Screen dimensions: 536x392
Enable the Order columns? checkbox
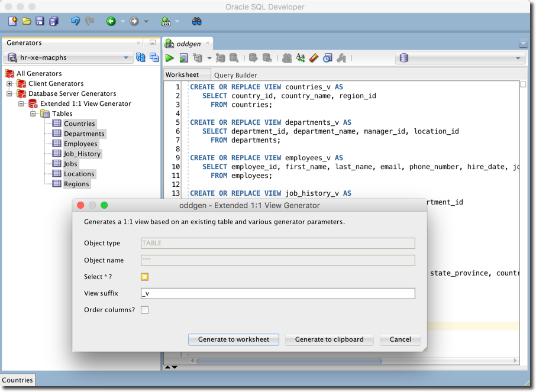[x=144, y=310]
